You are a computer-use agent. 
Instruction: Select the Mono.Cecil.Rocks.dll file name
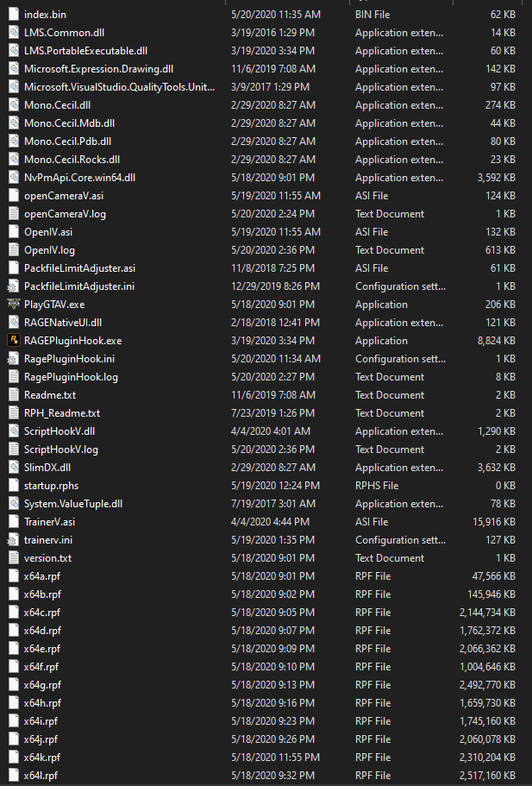click(72, 160)
